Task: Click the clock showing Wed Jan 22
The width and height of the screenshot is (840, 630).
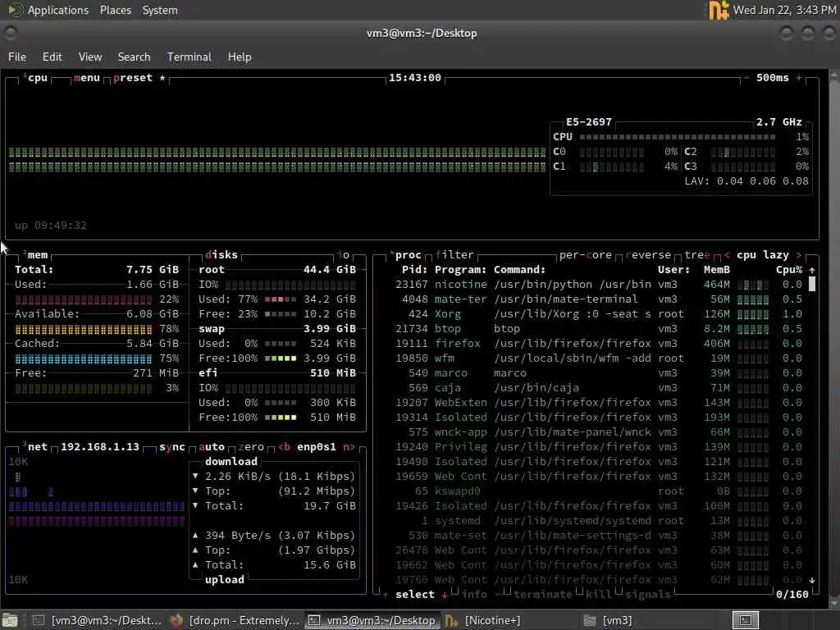Action: coord(784,10)
